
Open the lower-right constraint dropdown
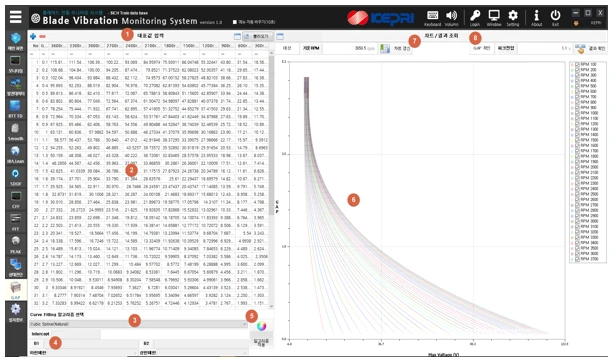tap(194, 353)
